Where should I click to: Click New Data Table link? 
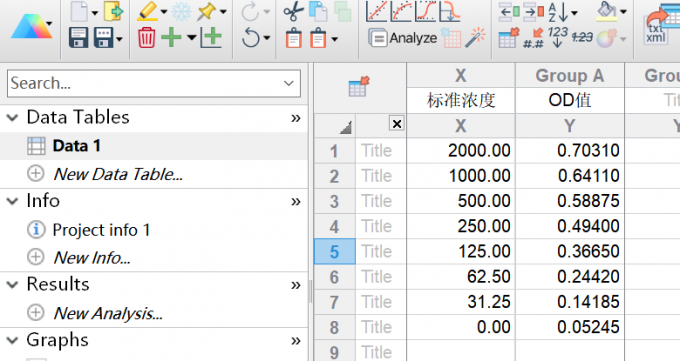point(118,174)
